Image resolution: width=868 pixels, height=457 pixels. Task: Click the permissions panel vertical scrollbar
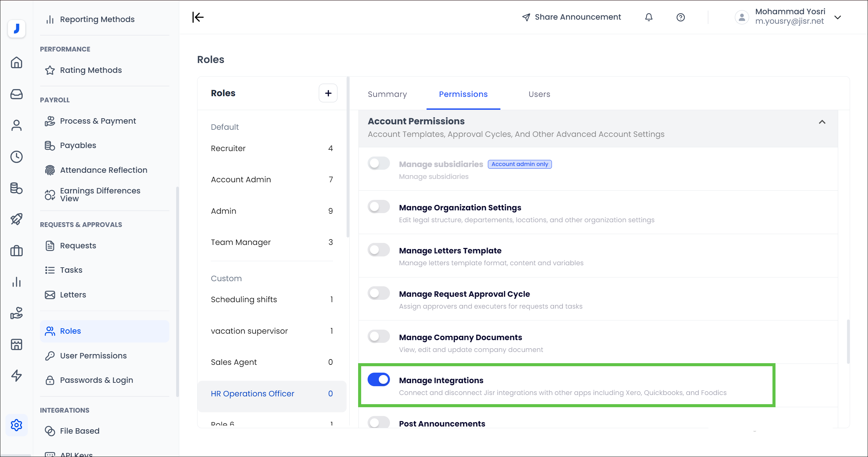(x=848, y=342)
